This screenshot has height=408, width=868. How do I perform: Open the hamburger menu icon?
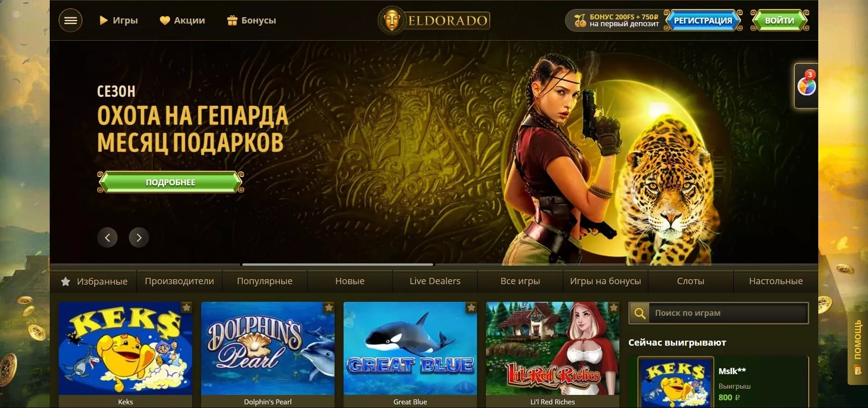pos(71,20)
